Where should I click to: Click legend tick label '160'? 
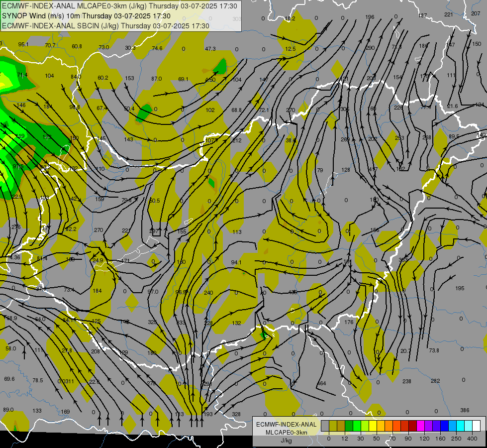click(440, 439)
